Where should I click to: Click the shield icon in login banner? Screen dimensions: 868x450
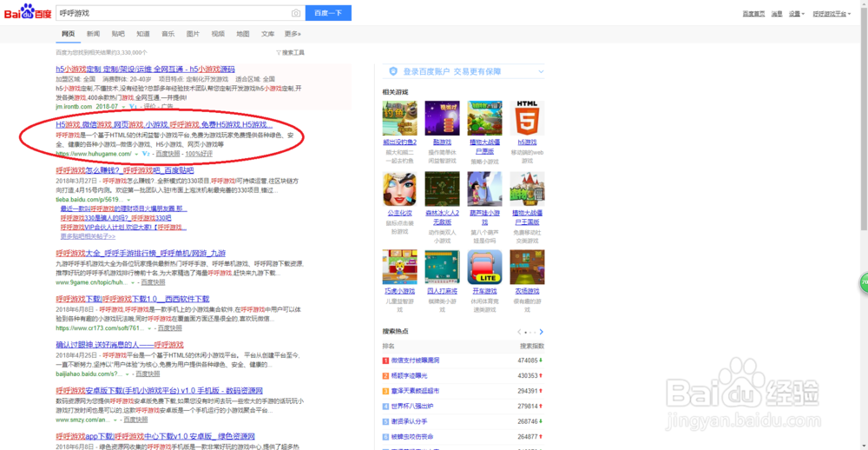pos(393,71)
